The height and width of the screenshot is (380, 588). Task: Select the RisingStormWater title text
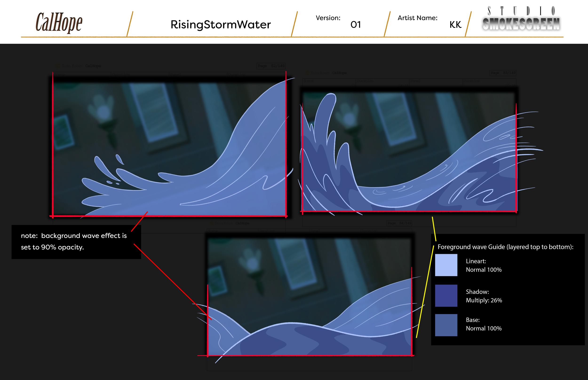pyautogui.click(x=220, y=25)
